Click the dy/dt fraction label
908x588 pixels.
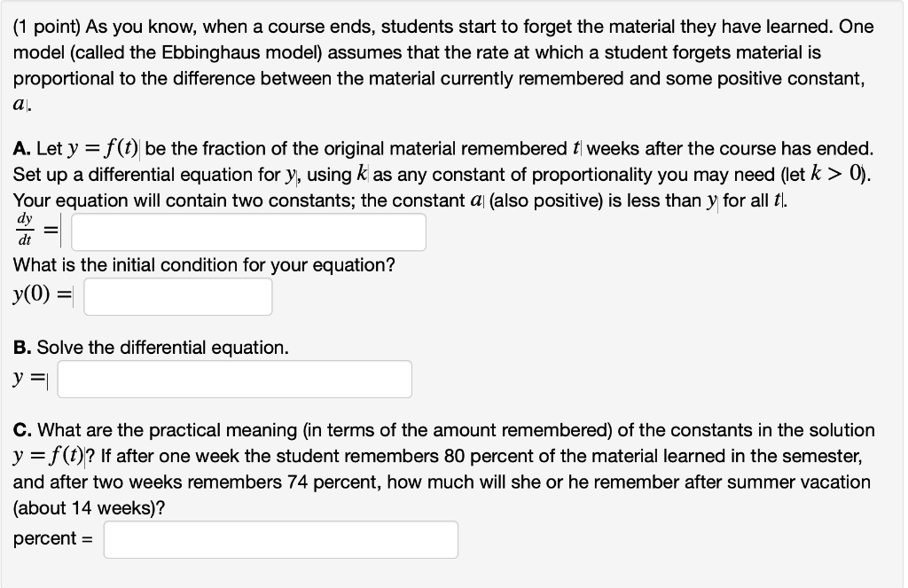point(24,230)
